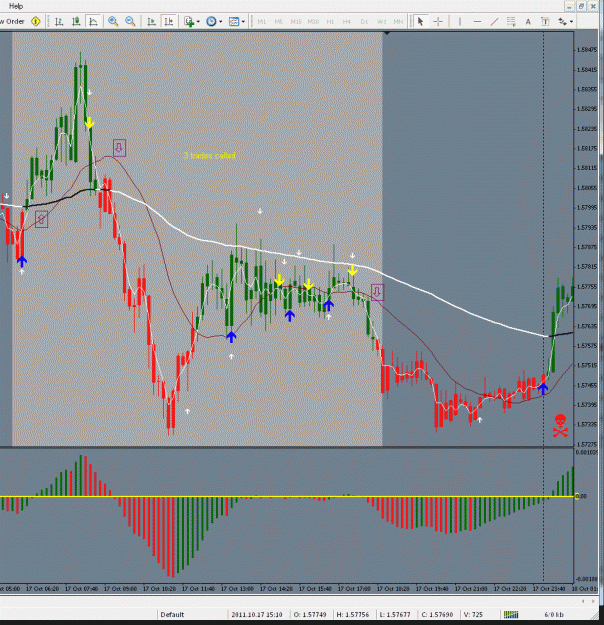Click the Periods clock icon
Screen dimensions: 604x625
click(211, 22)
